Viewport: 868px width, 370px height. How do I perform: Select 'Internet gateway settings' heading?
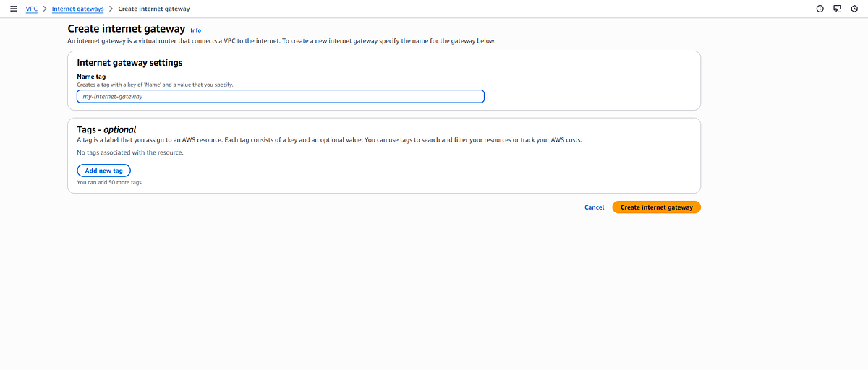pos(129,63)
